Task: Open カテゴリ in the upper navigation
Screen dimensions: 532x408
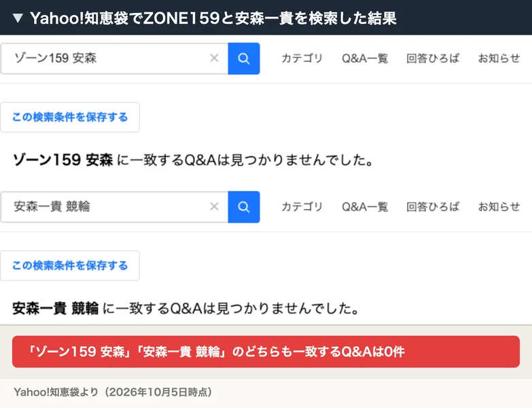Action: [x=302, y=58]
